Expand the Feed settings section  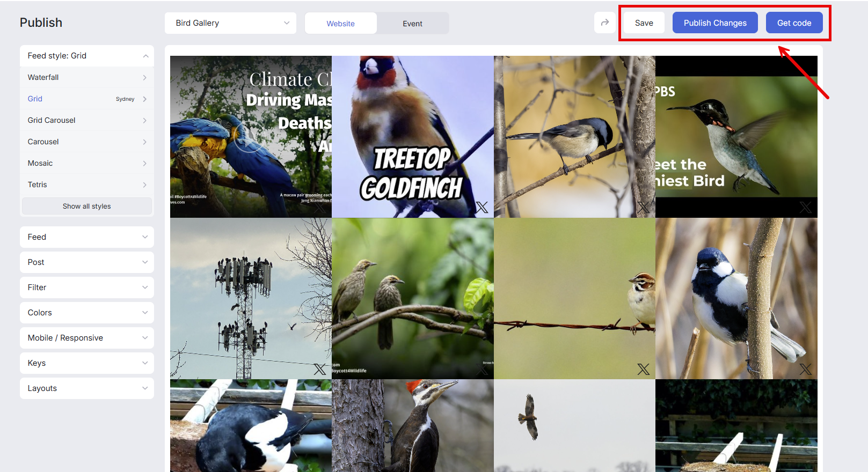pyautogui.click(x=87, y=237)
